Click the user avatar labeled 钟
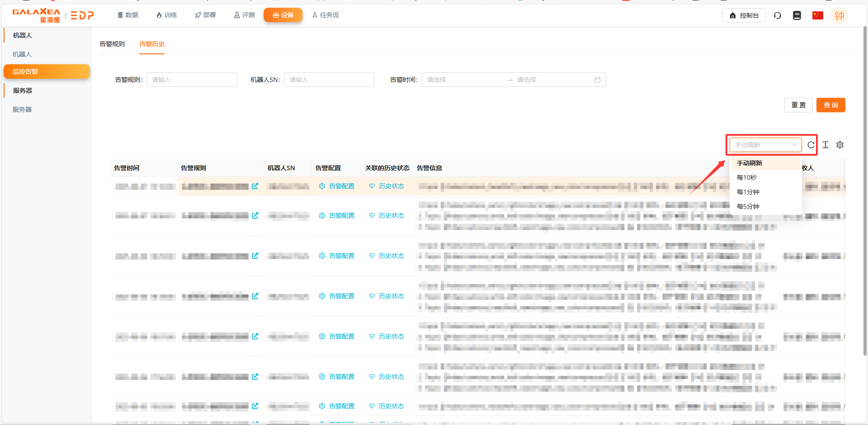 pyautogui.click(x=840, y=16)
